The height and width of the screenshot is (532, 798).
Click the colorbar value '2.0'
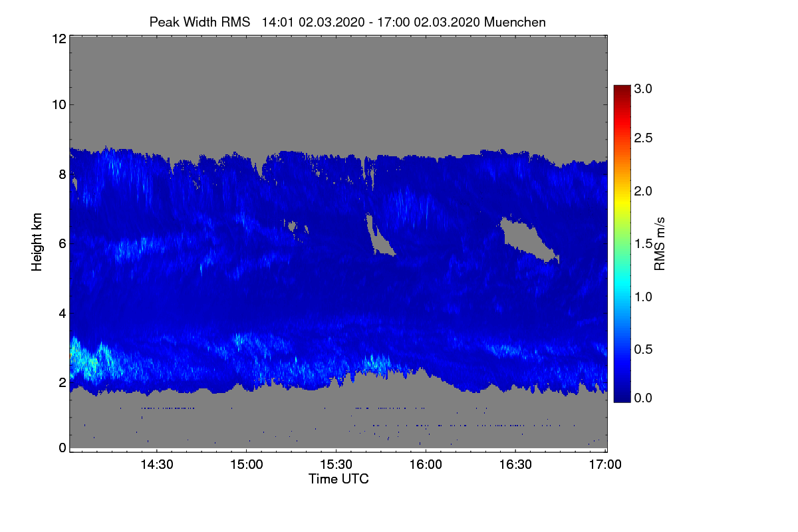pos(644,191)
